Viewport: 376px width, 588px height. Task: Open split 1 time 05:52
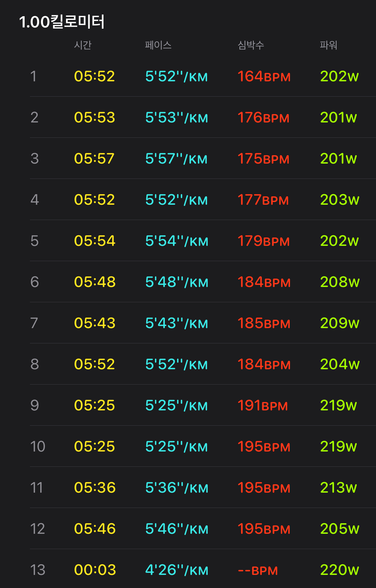tap(94, 76)
